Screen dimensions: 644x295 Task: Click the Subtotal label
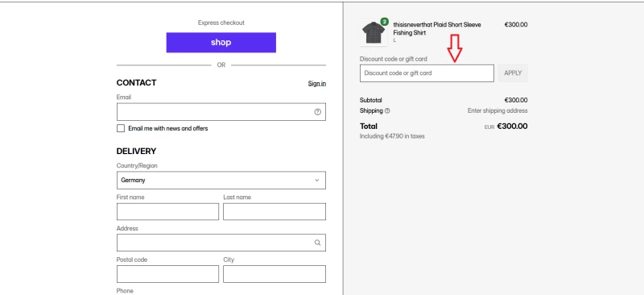[x=371, y=100]
